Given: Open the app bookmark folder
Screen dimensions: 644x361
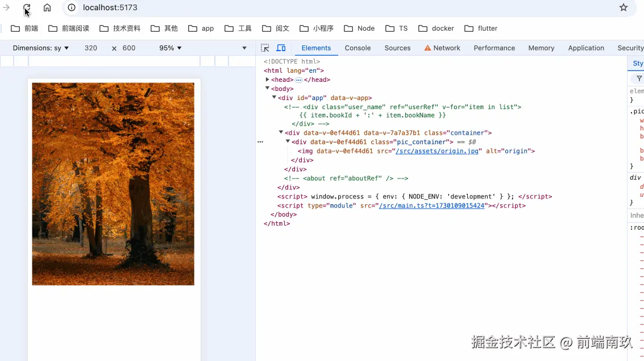Looking at the screenshot, I should coord(201,28).
